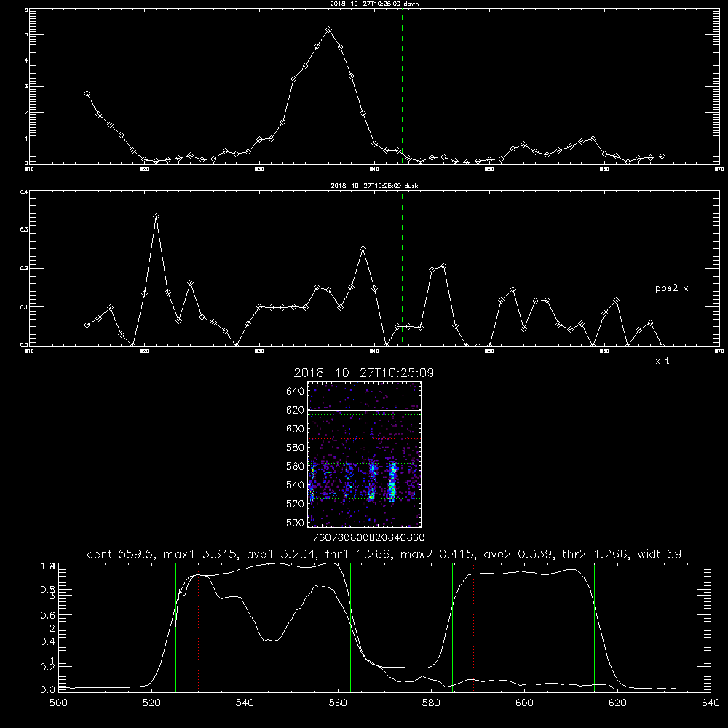Click the '0.0' y-axis label of bottom plot
Viewport: 728px width, 728px height.
pos(49,690)
